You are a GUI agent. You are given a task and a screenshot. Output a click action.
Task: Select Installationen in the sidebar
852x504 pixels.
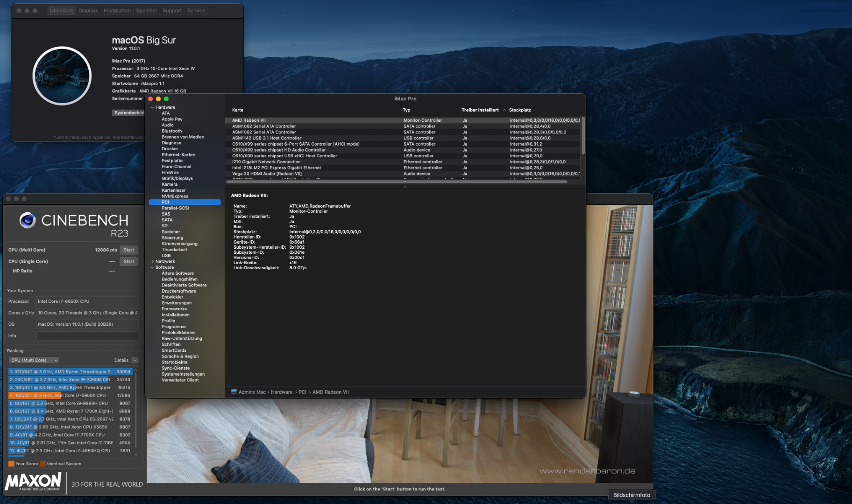176,315
